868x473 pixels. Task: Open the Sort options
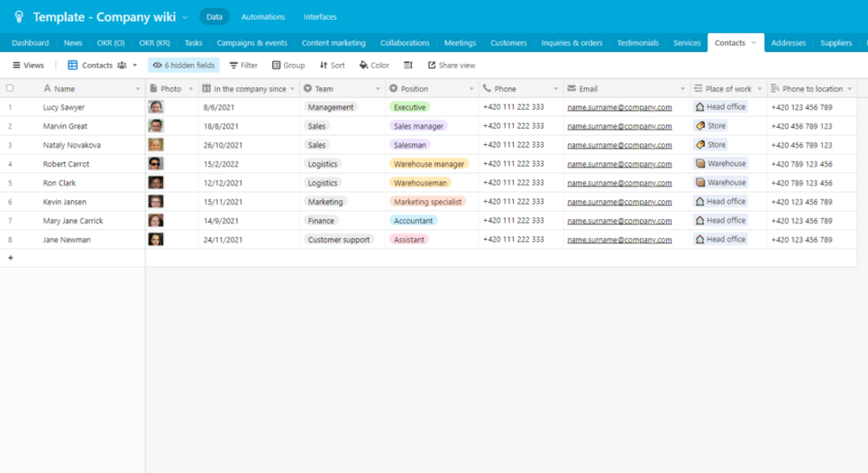click(x=333, y=66)
